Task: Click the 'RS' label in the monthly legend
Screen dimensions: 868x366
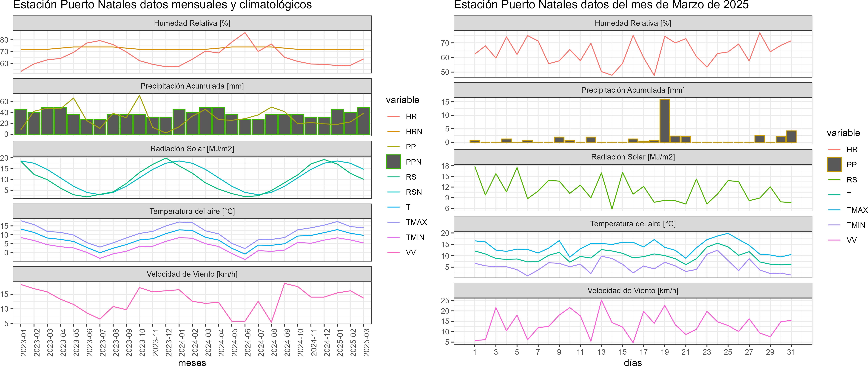Action: pyautogui.click(x=411, y=177)
